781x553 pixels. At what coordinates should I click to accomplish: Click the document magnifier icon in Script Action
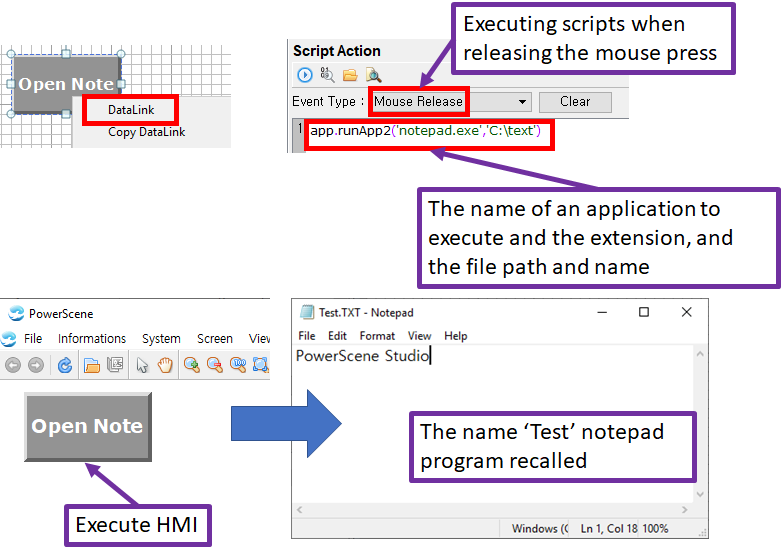point(373,75)
